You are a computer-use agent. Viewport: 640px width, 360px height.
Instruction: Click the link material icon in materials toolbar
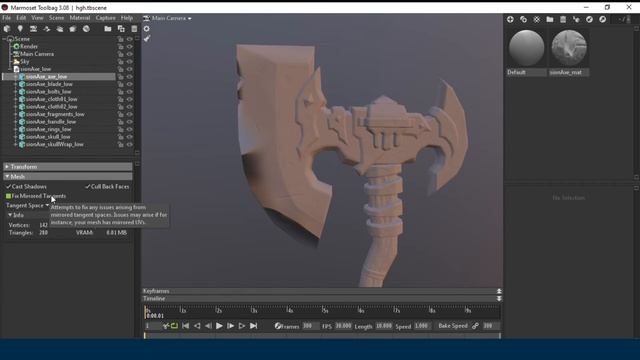tap(576, 19)
